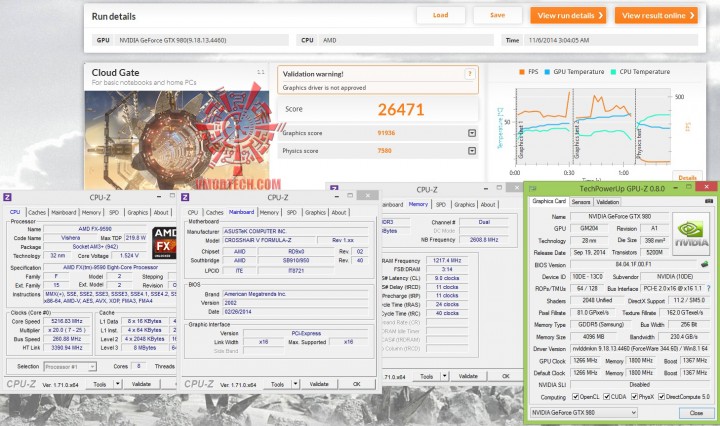720x426 pixels.
Task: Switch to Validation tab in GPU-Z
Action: click(608, 202)
